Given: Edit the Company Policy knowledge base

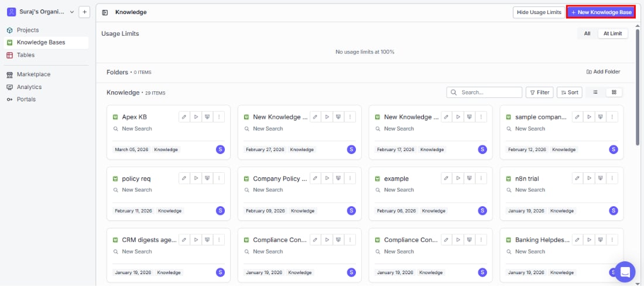Looking at the screenshot, I should click(316, 179).
